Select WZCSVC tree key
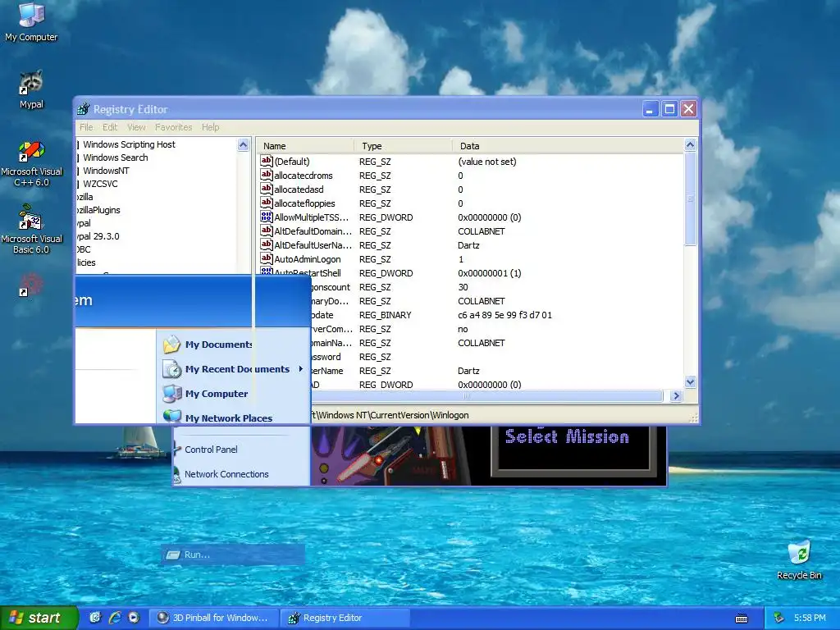 tap(100, 184)
